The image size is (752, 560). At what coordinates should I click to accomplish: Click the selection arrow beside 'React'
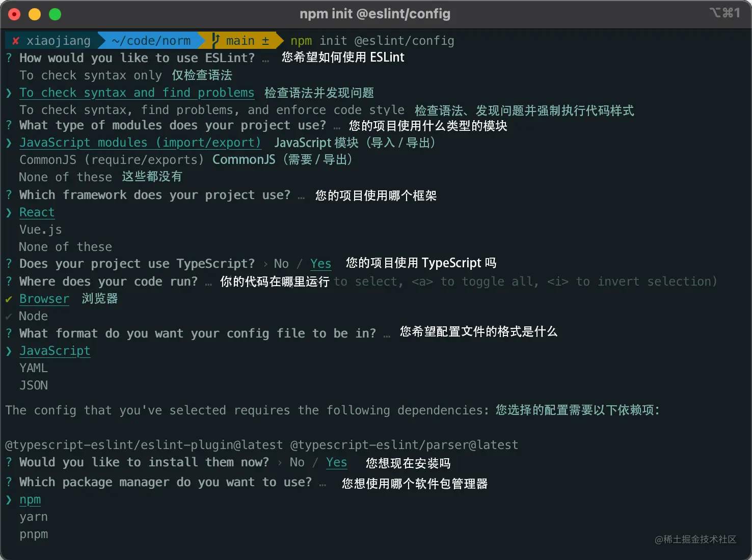[x=9, y=212]
